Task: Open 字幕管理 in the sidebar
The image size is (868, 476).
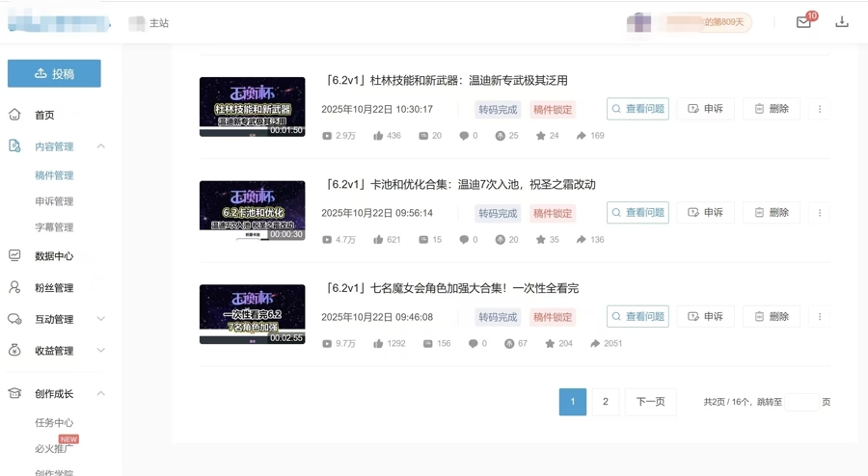Action: pyautogui.click(x=54, y=227)
